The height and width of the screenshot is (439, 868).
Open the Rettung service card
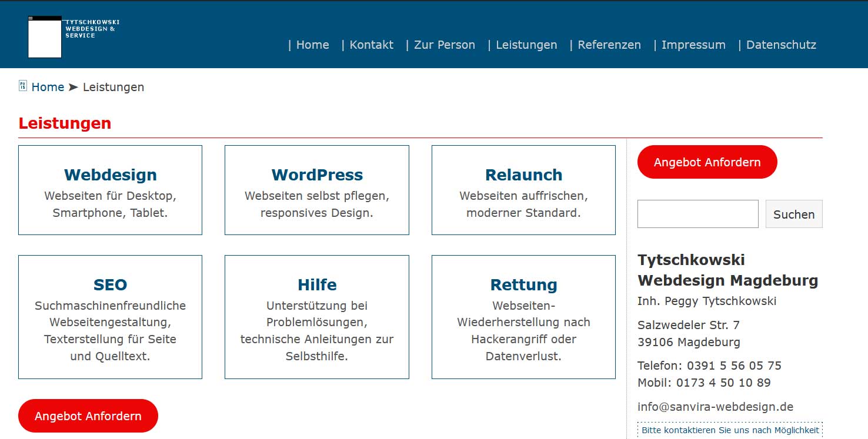coord(523,317)
